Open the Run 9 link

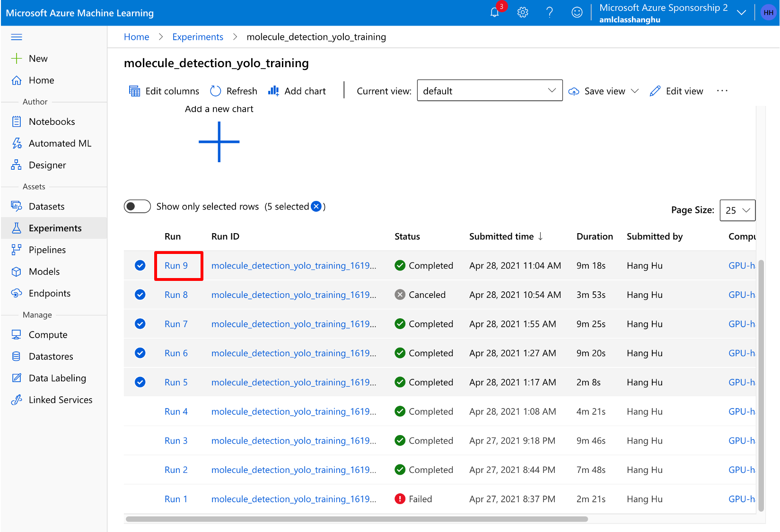[176, 265]
